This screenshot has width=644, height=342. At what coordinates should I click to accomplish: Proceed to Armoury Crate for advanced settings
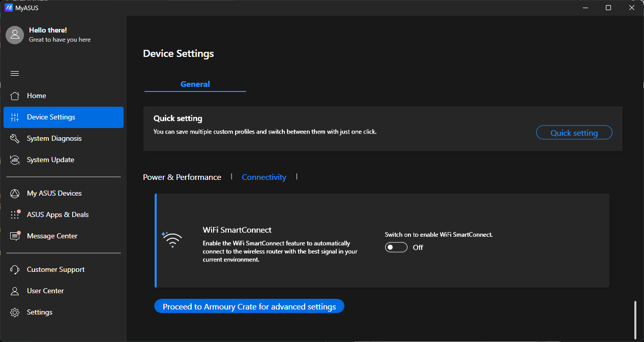coord(249,306)
